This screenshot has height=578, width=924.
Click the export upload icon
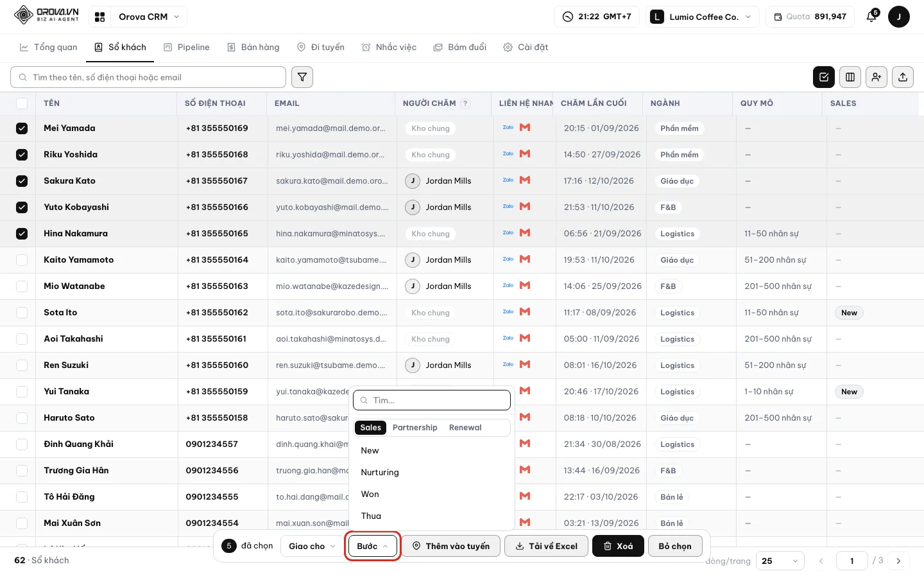[x=903, y=77]
